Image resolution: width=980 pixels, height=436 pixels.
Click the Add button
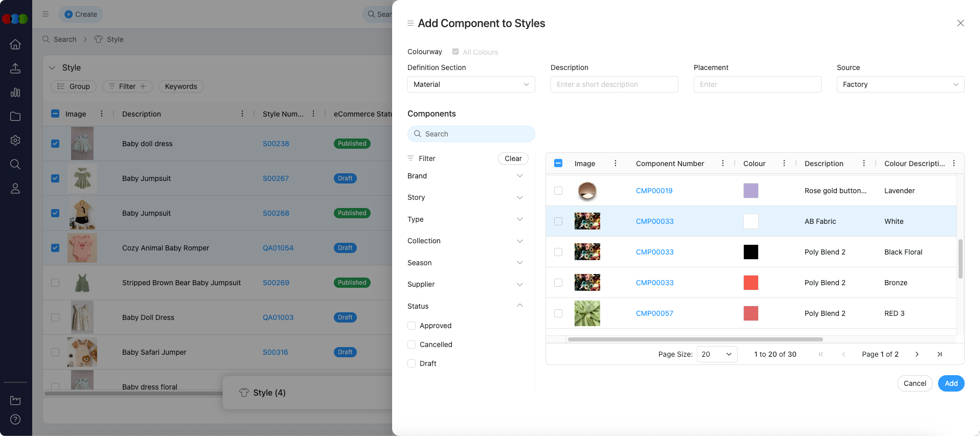point(950,383)
